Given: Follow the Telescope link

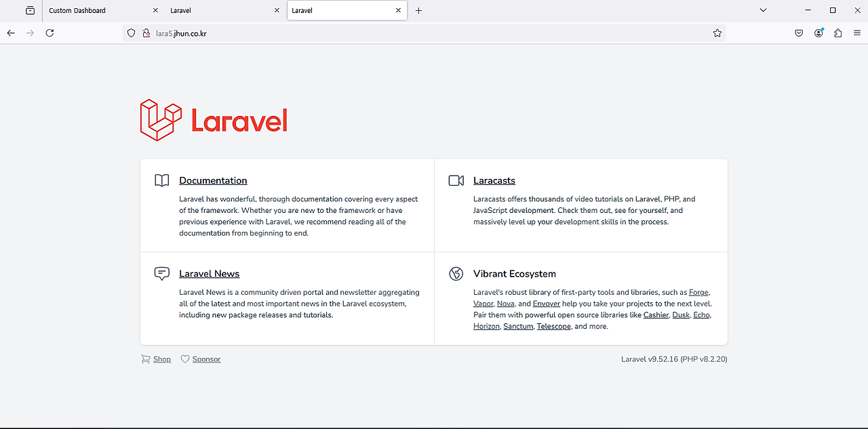Looking at the screenshot, I should (553, 327).
